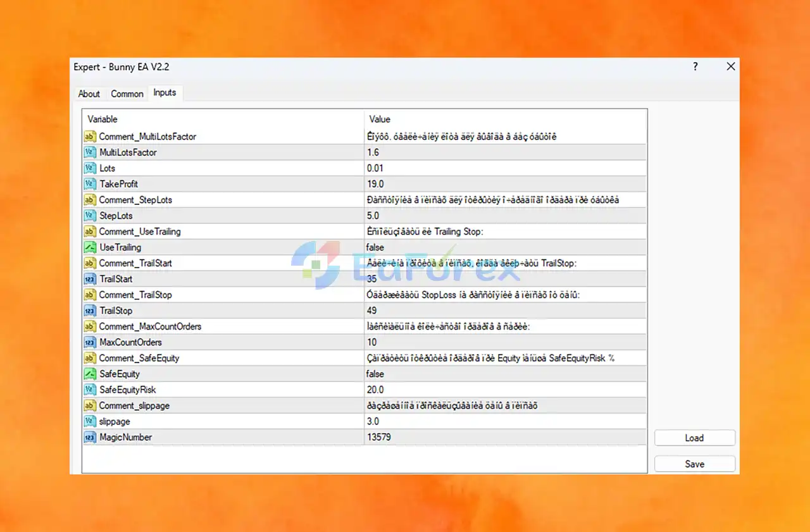Click the icon beside MultiLotsFactor variable

(89, 152)
